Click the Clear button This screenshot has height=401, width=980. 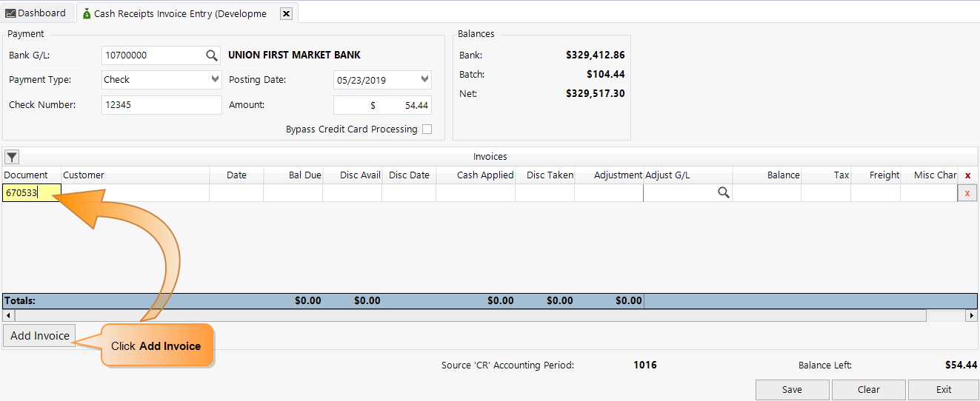(x=868, y=390)
